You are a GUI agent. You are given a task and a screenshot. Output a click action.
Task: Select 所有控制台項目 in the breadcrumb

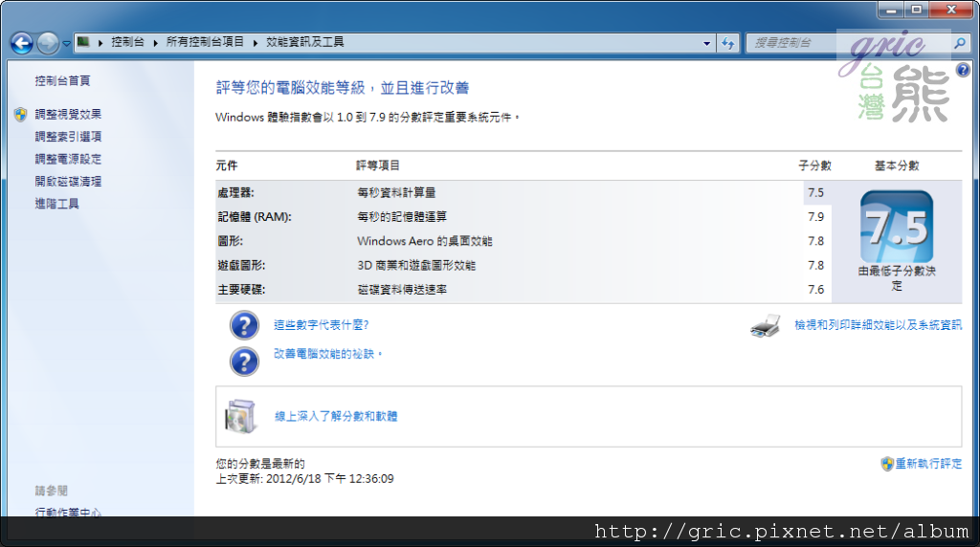coord(205,42)
